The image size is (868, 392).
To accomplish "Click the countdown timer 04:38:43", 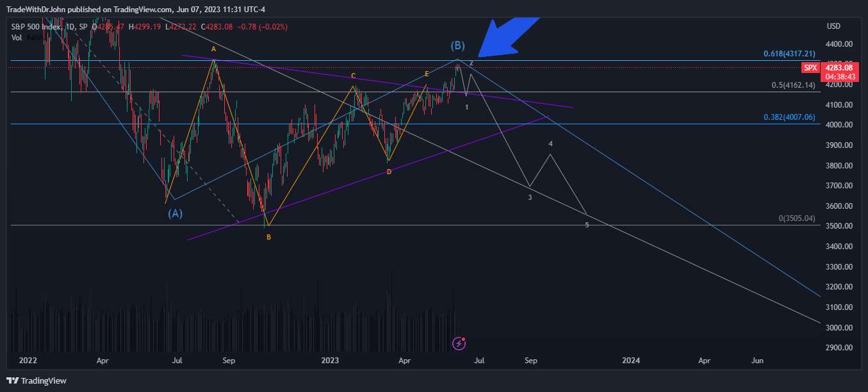I will click(x=839, y=77).
